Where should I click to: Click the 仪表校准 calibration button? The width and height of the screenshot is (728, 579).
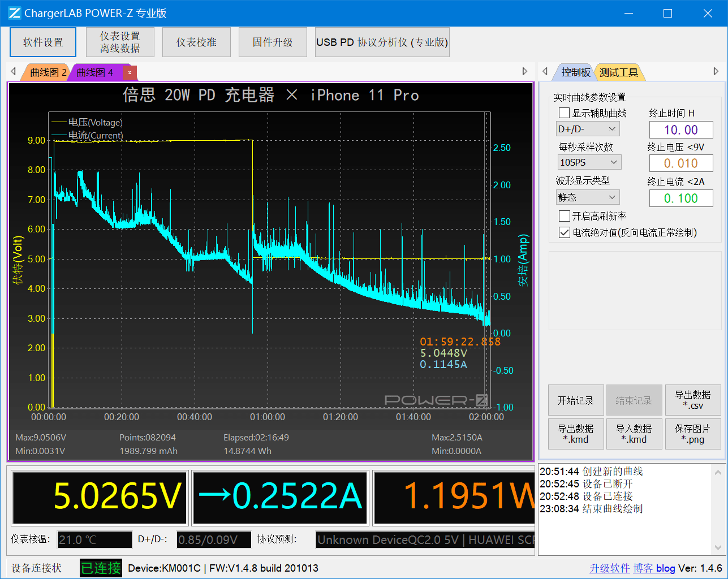point(196,42)
